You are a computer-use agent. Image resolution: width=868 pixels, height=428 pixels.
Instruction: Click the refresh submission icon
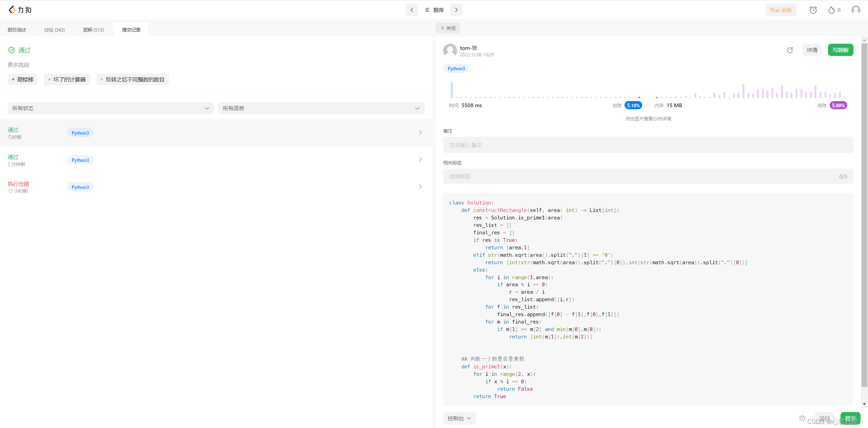coord(790,50)
